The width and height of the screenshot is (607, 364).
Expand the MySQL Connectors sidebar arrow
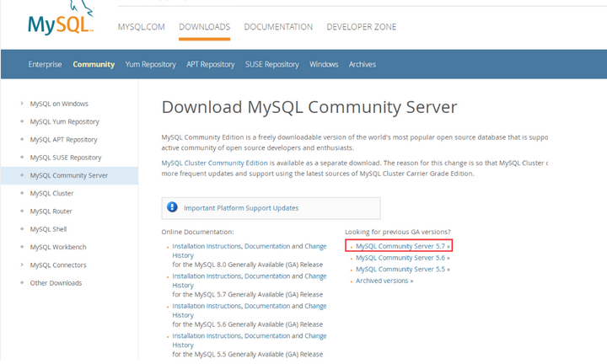click(22, 265)
